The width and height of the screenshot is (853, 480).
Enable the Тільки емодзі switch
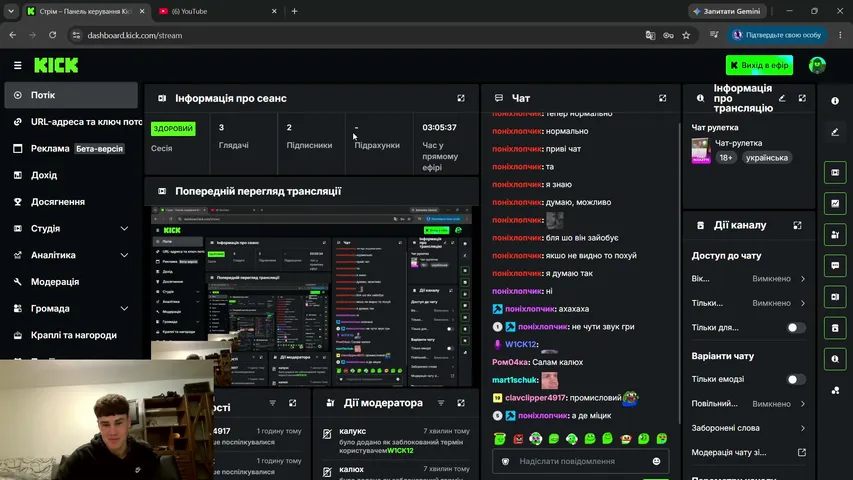(796, 379)
